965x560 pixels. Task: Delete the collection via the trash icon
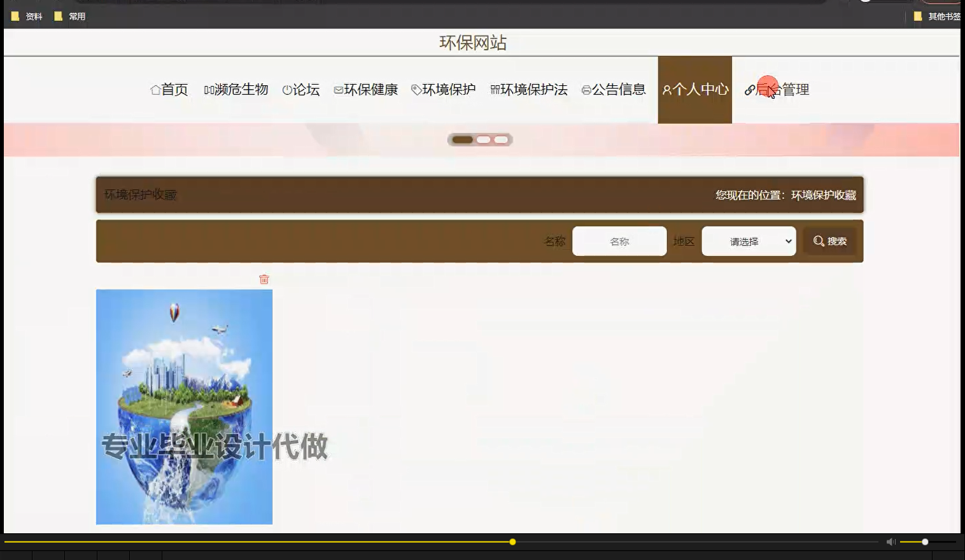[264, 279]
